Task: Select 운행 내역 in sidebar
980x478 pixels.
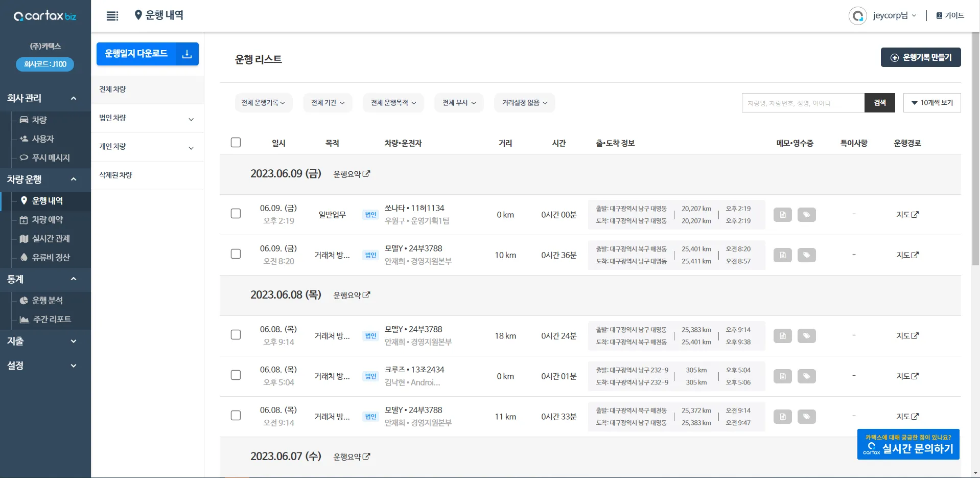Action: [x=45, y=201]
